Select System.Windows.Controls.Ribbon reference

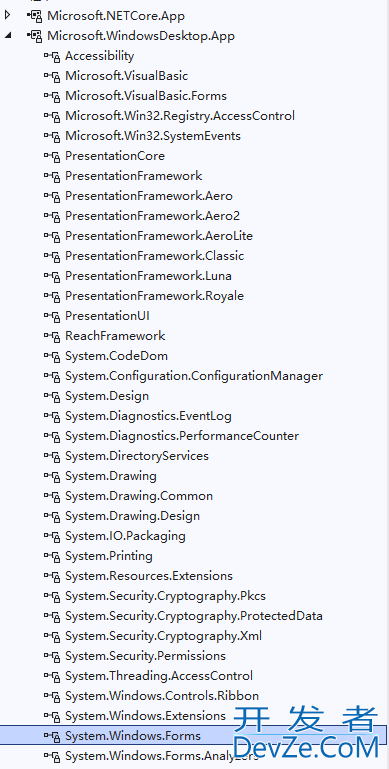[162, 696]
